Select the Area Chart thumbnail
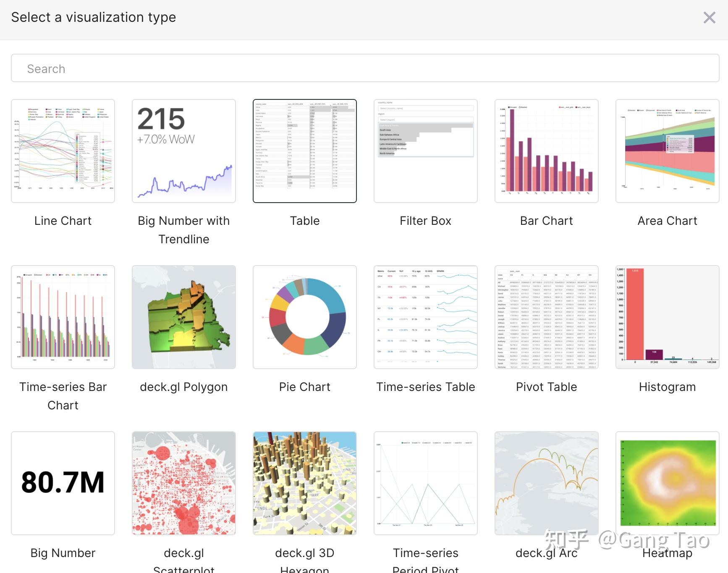The image size is (728, 573). coord(668,151)
